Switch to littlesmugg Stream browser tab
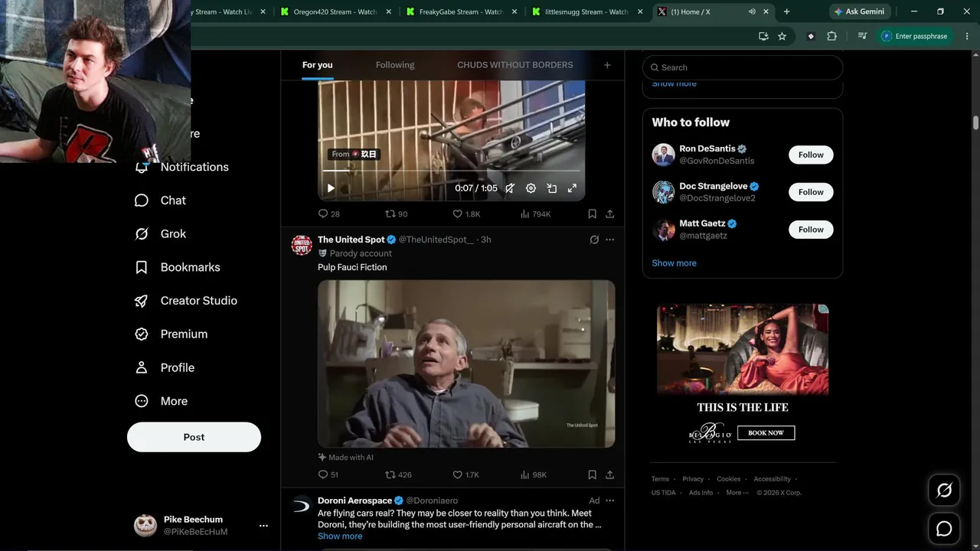The height and width of the screenshot is (551, 980). pyautogui.click(x=586, y=11)
